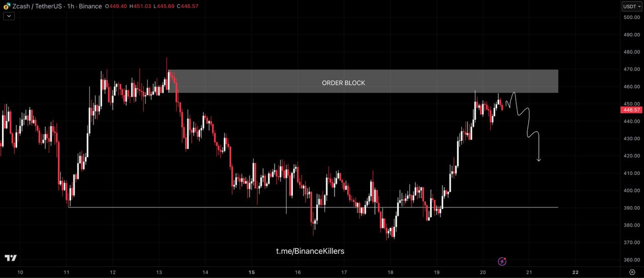Click the purple lightning event icon
This screenshot has width=644, height=278.
click(x=502, y=261)
